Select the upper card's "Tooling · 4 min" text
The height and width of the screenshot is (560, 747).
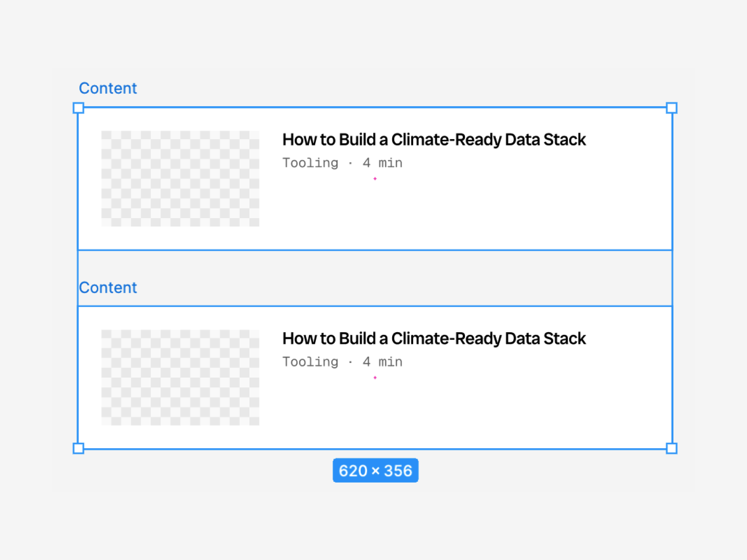click(x=342, y=163)
